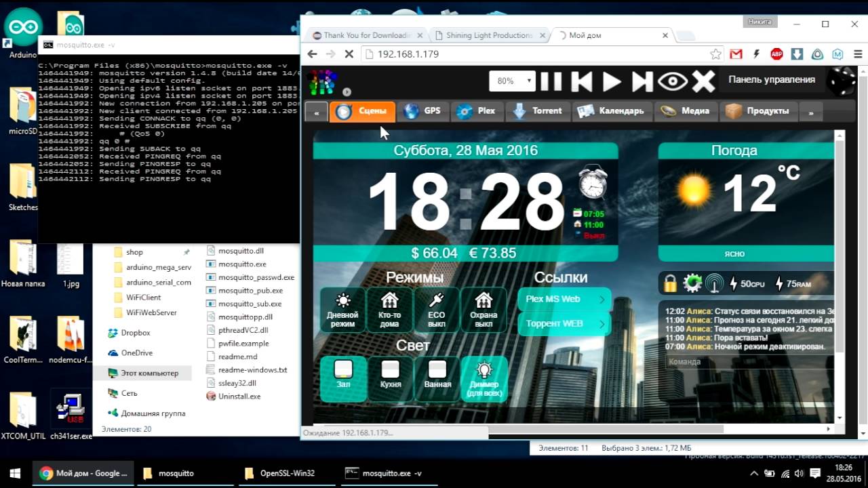Image resolution: width=868 pixels, height=488 pixels.
Task: Open the Медиа tab
Action: pyautogui.click(x=686, y=111)
